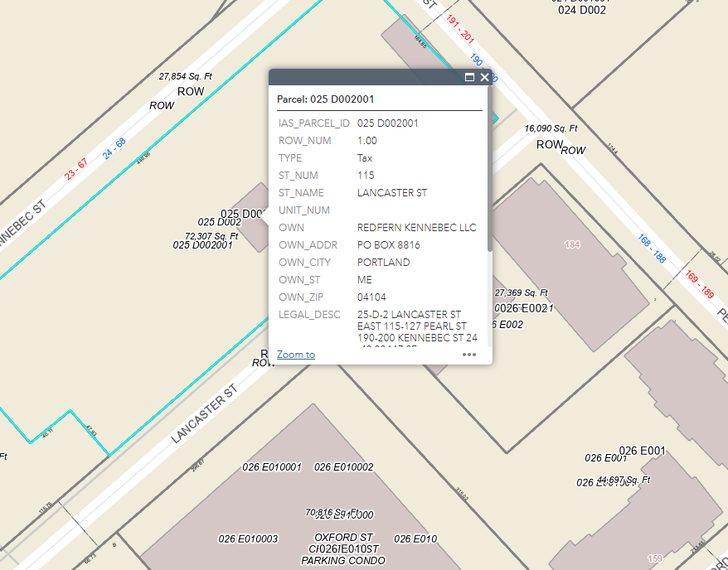Click the REDFERN KENNEBEC LLC owner value
The image size is (728, 570).
tap(416, 228)
